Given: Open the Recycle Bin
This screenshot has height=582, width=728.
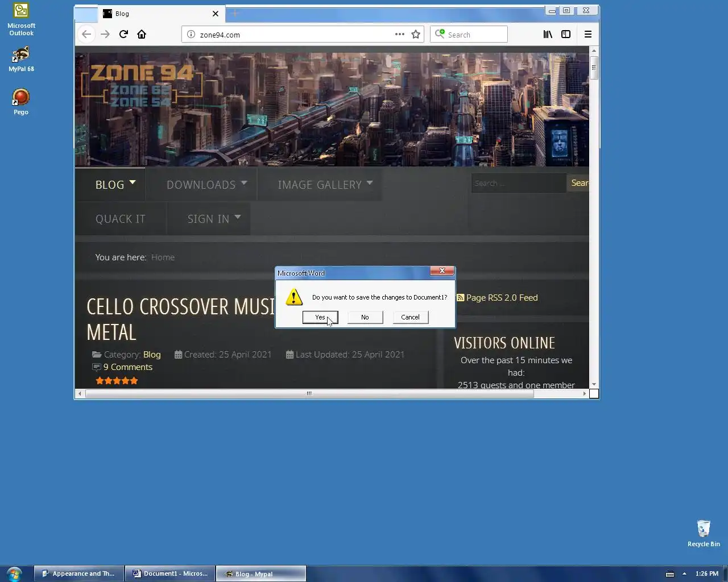Looking at the screenshot, I should [x=704, y=533].
